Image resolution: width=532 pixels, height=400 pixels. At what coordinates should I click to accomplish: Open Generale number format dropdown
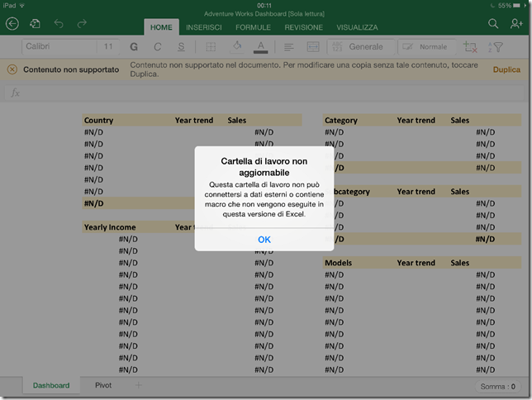click(361, 47)
